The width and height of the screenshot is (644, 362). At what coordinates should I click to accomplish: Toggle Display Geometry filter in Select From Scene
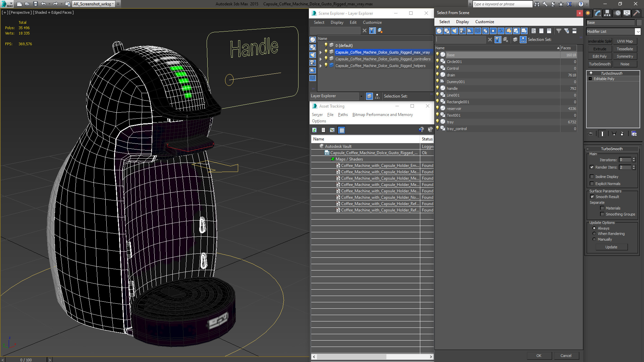click(439, 31)
